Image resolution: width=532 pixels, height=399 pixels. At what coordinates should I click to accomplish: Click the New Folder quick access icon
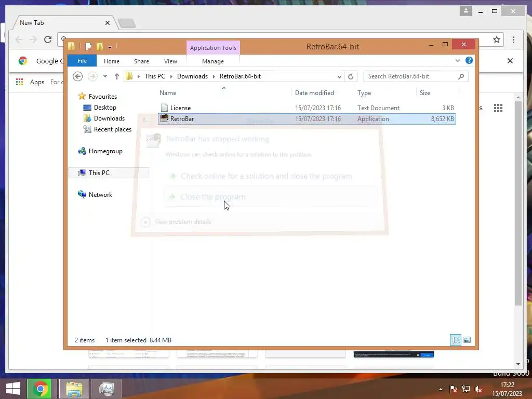click(100, 46)
